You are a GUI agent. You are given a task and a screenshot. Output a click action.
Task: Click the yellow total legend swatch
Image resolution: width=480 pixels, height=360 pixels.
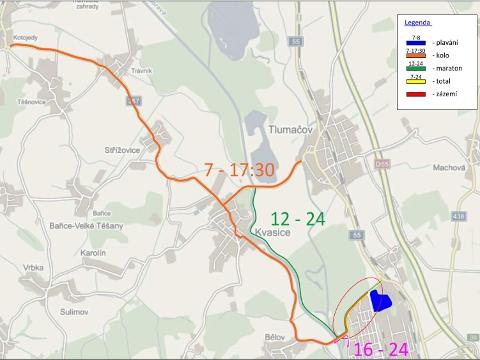[416, 81]
